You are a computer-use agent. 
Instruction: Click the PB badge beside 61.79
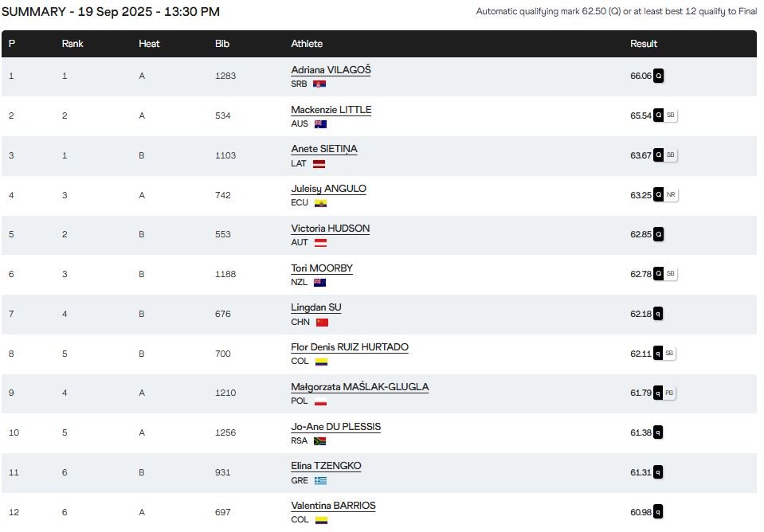coord(670,393)
